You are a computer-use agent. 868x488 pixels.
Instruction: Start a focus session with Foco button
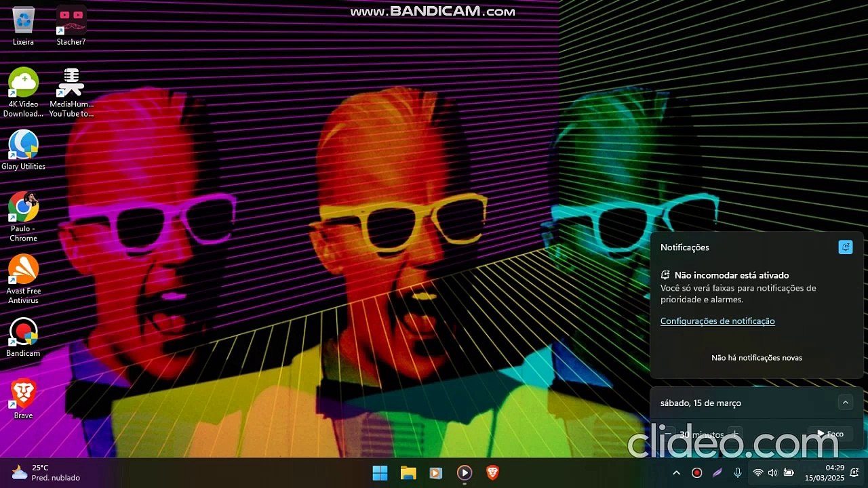click(831, 434)
